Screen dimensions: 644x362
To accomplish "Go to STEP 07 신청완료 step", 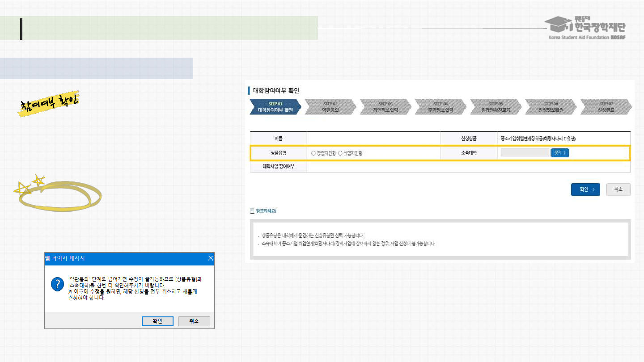I will 606,107.
